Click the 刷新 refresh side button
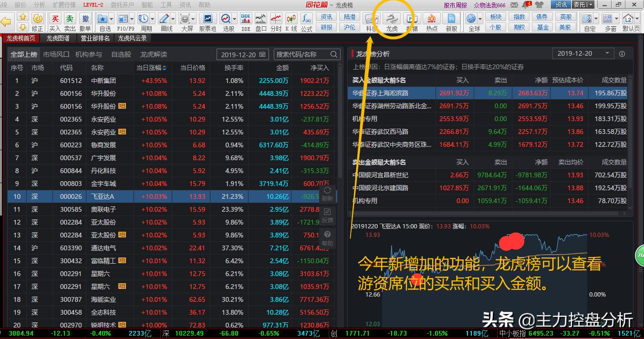This screenshot has height=339, width=644. coord(327,194)
